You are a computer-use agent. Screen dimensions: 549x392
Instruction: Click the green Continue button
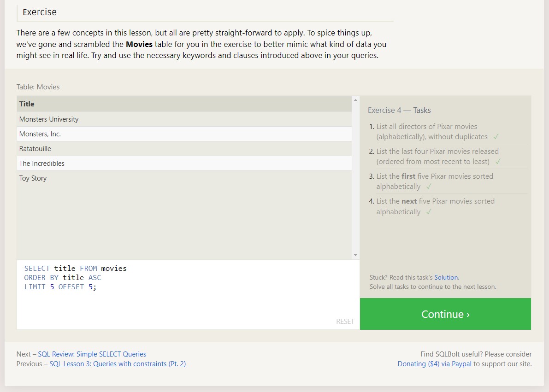pos(445,314)
